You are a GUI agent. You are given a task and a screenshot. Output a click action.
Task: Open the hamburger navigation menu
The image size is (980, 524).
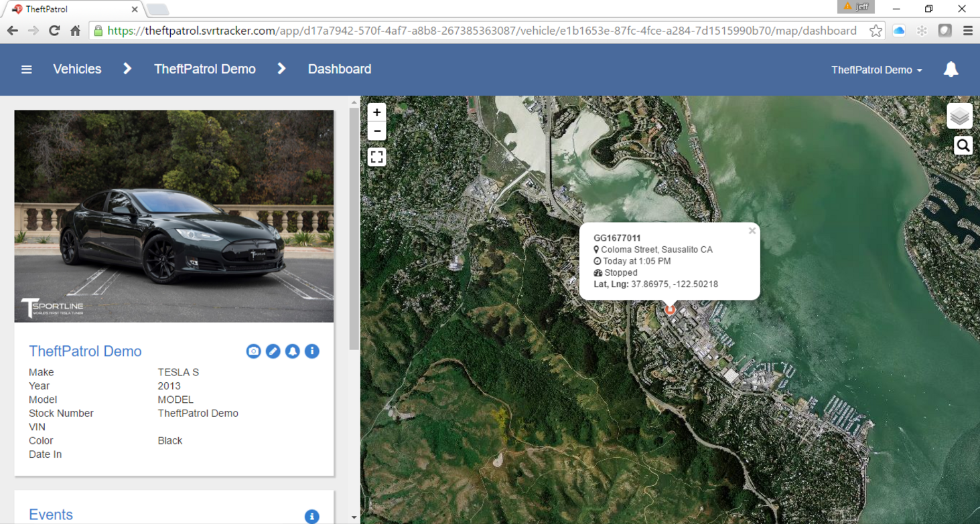tap(26, 70)
